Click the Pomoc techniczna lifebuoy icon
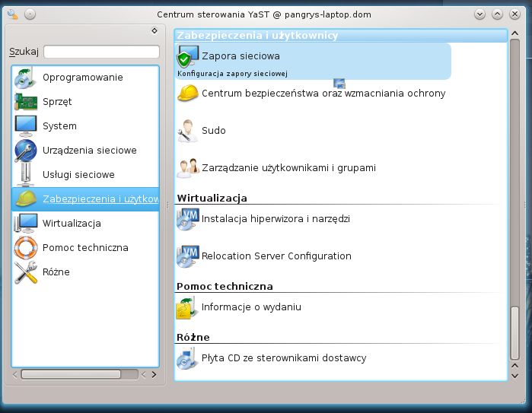The width and height of the screenshot is (532, 413). pyautogui.click(x=25, y=247)
